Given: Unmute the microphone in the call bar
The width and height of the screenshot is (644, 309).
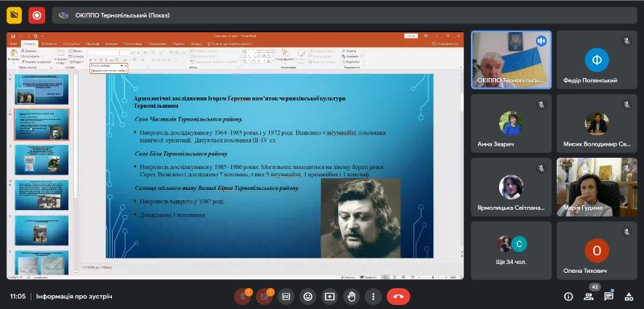Looking at the screenshot, I should click(x=242, y=296).
